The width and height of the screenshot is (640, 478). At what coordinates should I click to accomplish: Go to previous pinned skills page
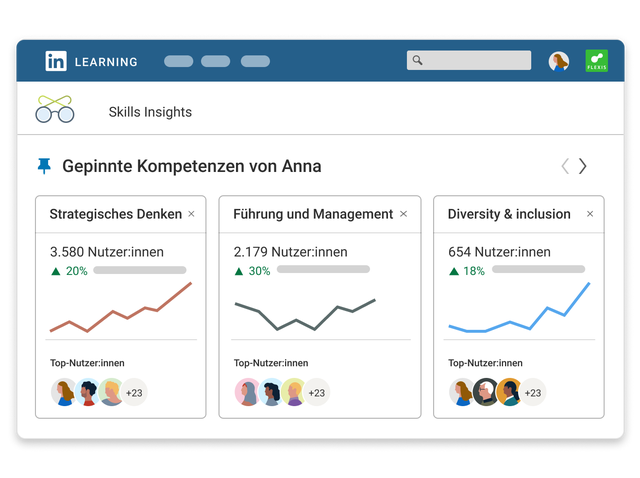pyautogui.click(x=565, y=166)
